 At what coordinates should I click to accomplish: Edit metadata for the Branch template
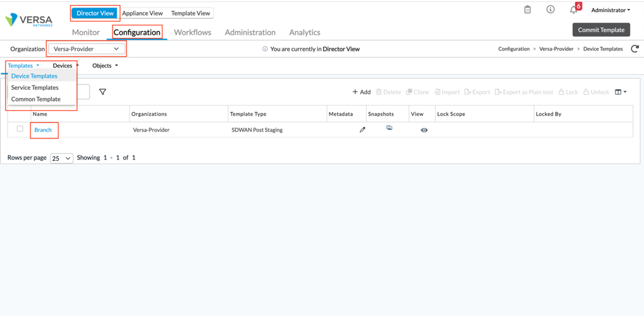tap(362, 130)
